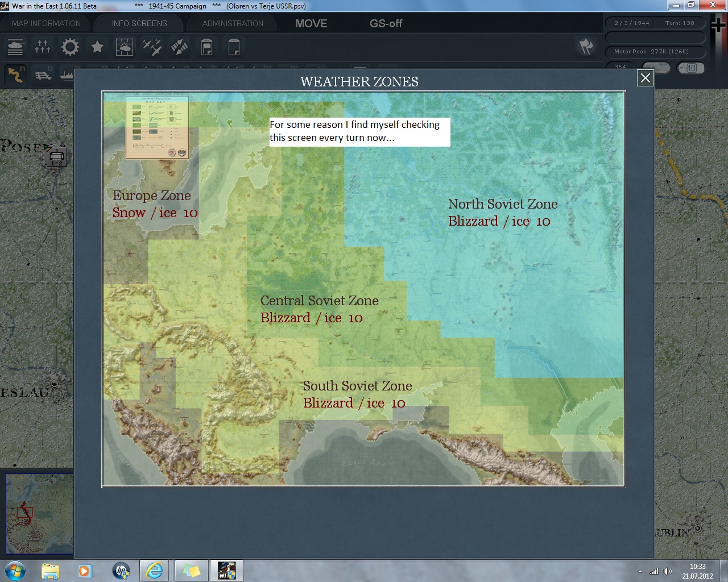Open Windows Media Player from the taskbar
This screenshot has width=728, height=582.
[85, 571]
